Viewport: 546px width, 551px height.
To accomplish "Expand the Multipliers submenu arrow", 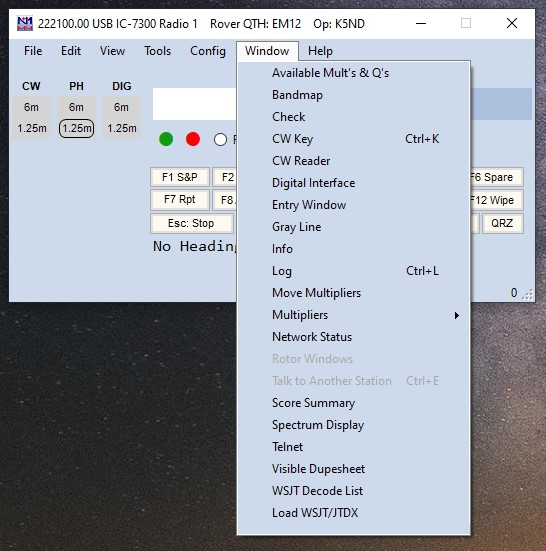I will (x=456, y=315).
